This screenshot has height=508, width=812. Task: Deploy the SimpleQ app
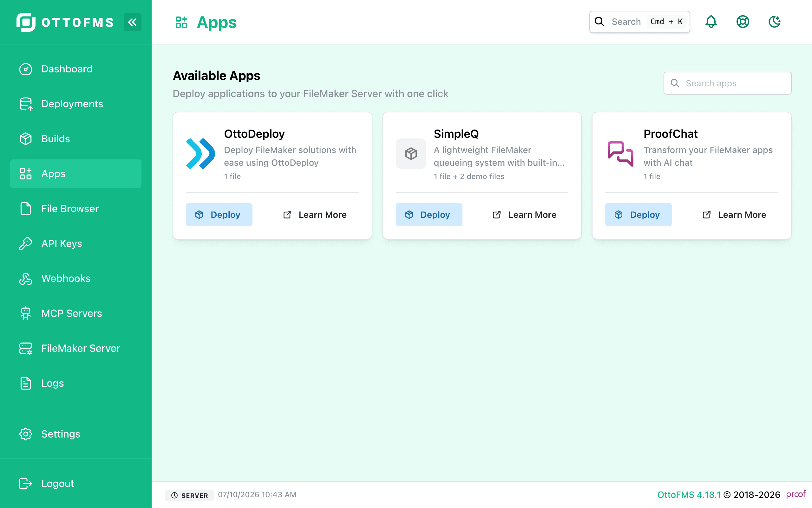(429, 215)
